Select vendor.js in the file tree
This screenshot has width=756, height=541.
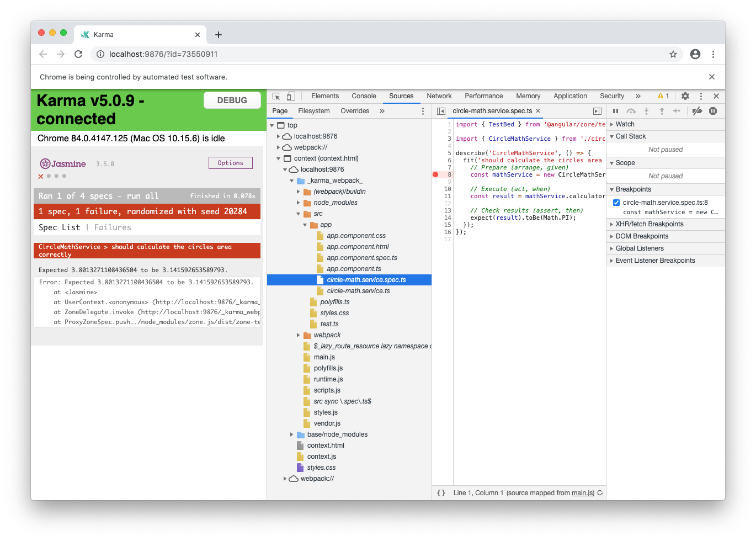(327, 423)
